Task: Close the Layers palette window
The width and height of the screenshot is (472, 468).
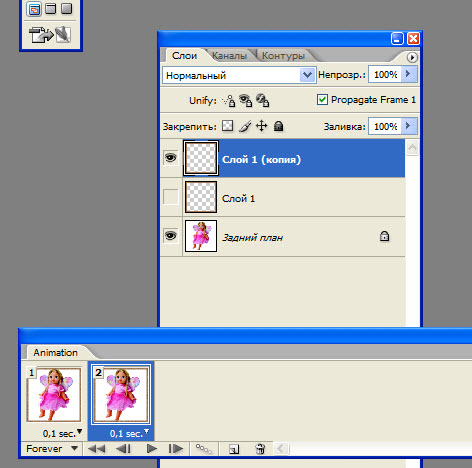Action: [x=413, y=39]
